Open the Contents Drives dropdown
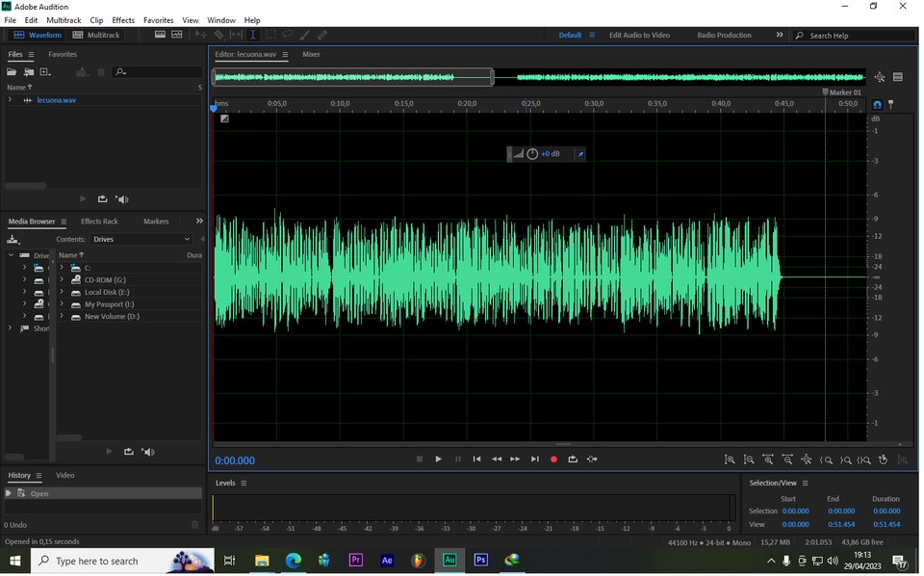The width and height of the screenshot is (924, 576). (x=141, y=240)
